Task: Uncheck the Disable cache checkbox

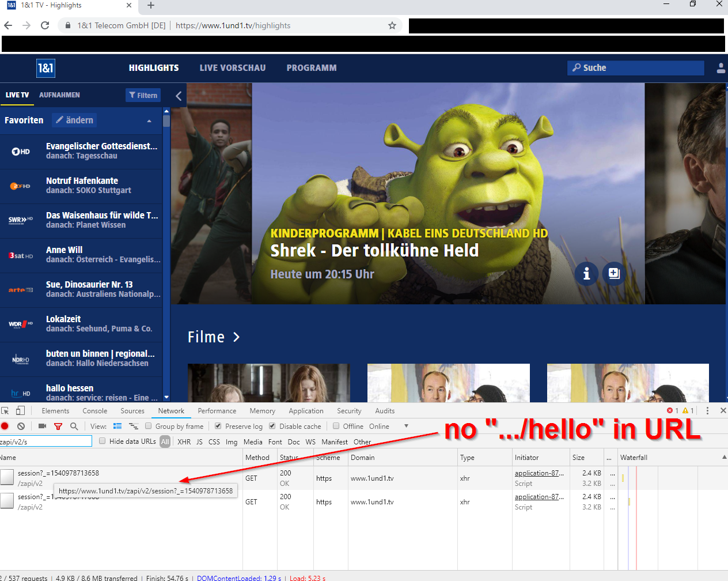Action: (x=272, y=426)
